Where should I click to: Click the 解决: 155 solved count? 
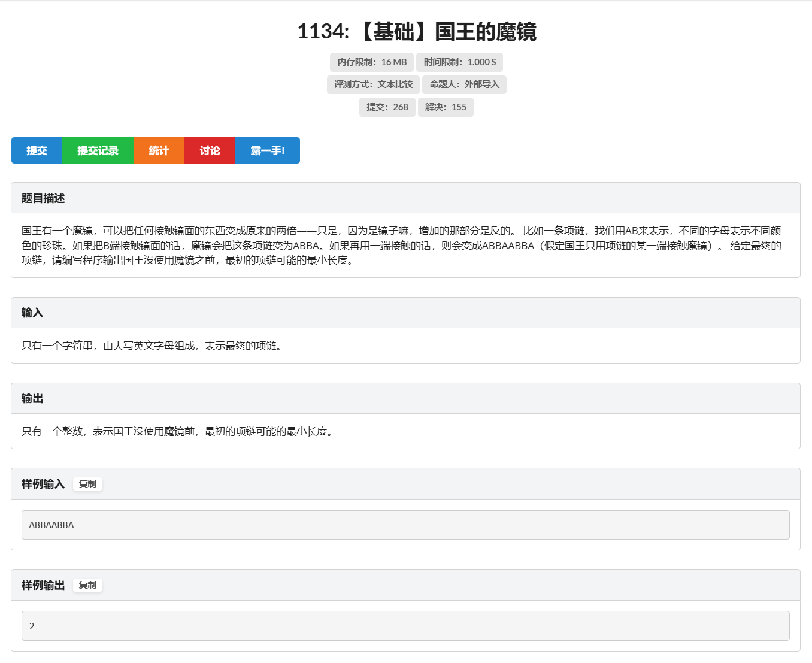[x=446, y=107]
